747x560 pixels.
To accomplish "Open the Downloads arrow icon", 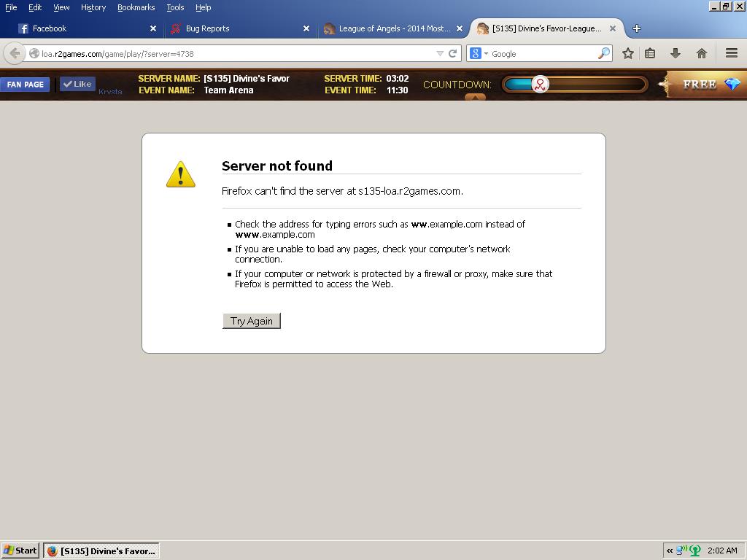I will pos(676,53).
